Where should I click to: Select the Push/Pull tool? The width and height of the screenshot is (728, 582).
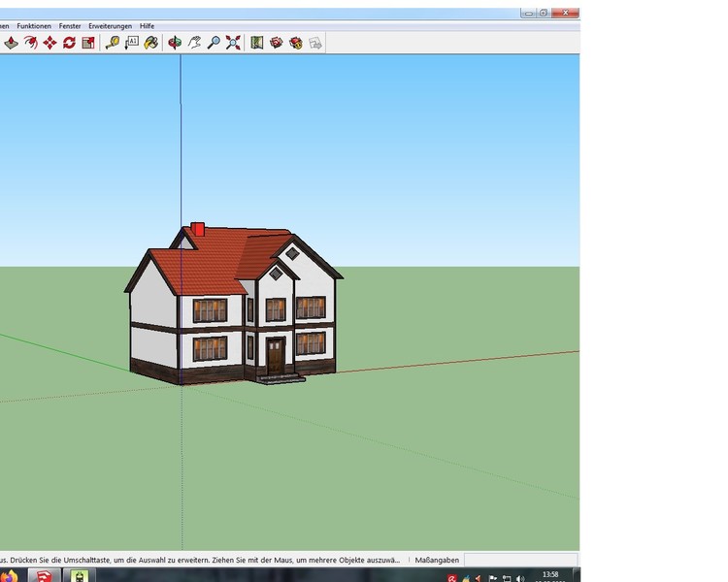coord(11,43)
